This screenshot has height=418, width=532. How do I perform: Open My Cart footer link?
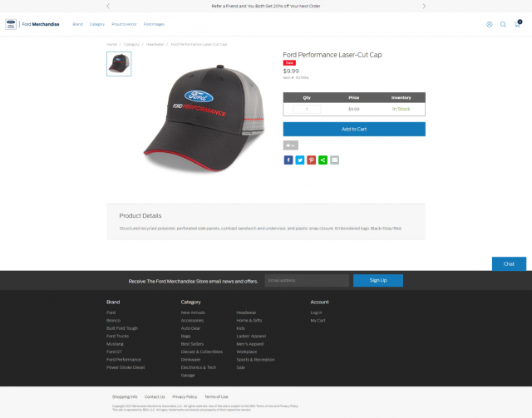point(318,321)
